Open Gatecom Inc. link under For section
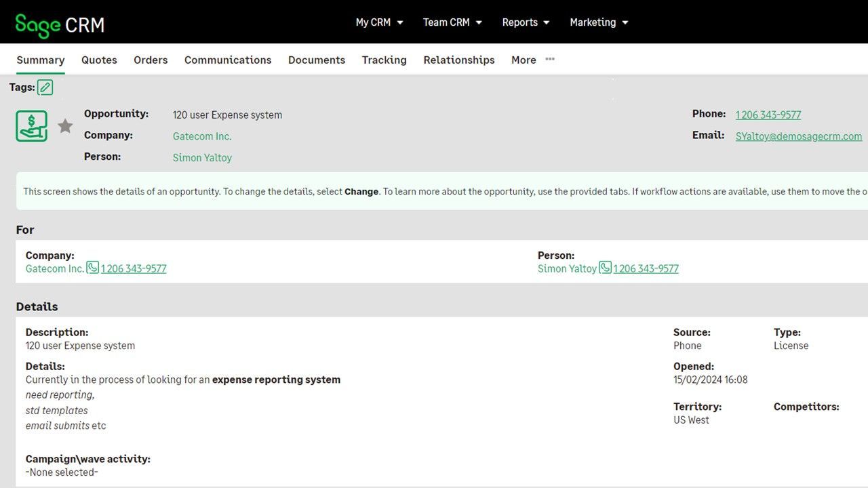This screenshot has height=488, width=868. [55, 268]
